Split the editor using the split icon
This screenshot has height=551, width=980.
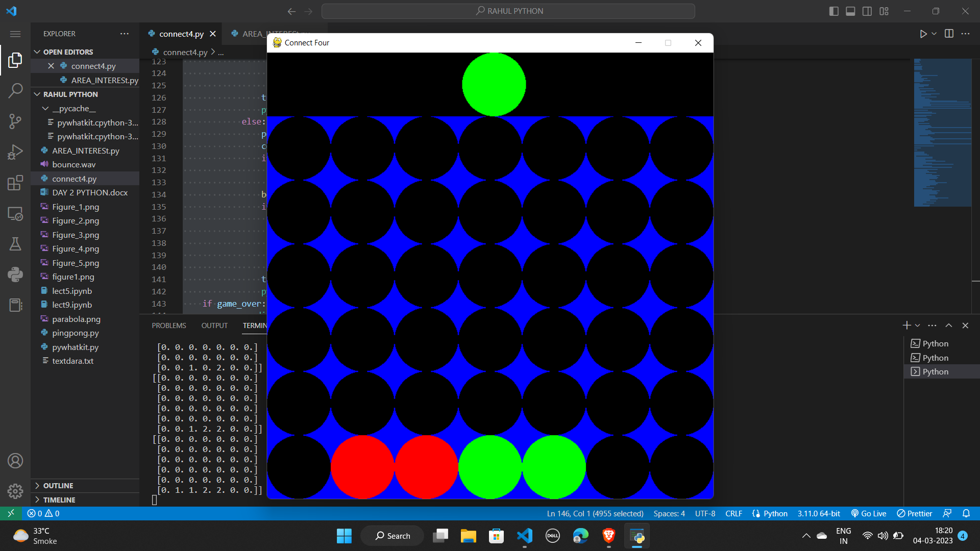click(x=949, y=34)
